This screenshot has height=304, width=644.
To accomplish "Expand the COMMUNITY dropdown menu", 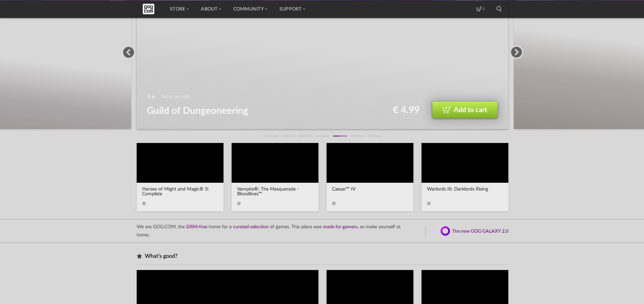I will 250,9.
